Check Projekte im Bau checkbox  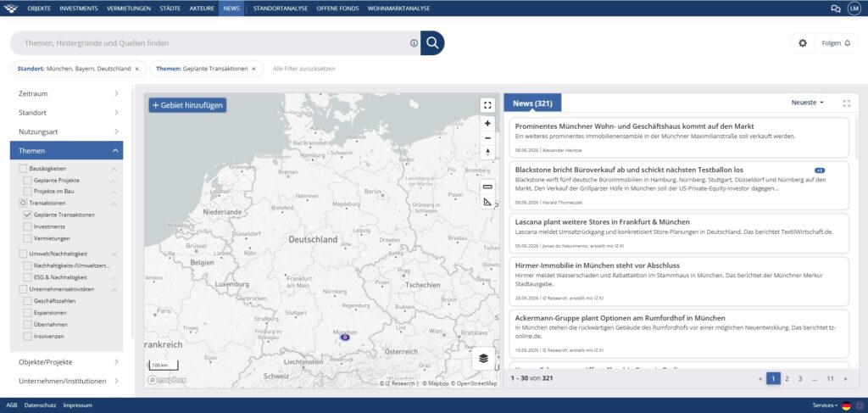(27, 192)
